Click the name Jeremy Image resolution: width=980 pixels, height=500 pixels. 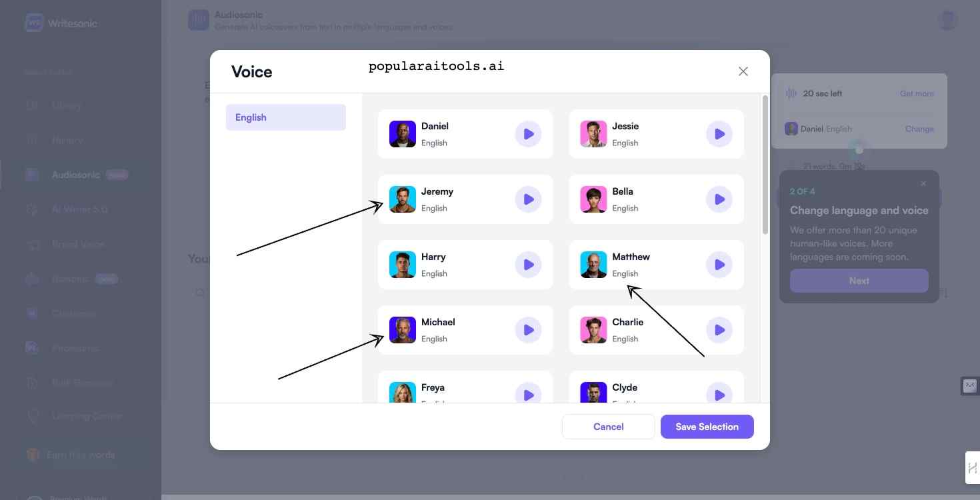[437, 191]
